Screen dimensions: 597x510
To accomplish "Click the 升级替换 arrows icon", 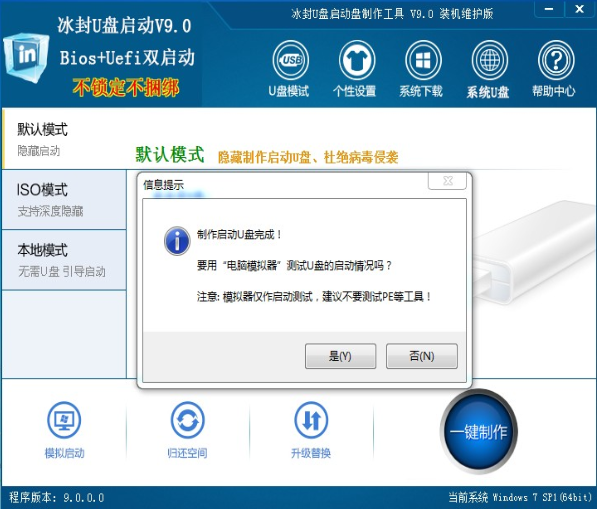I will point(311,420).
